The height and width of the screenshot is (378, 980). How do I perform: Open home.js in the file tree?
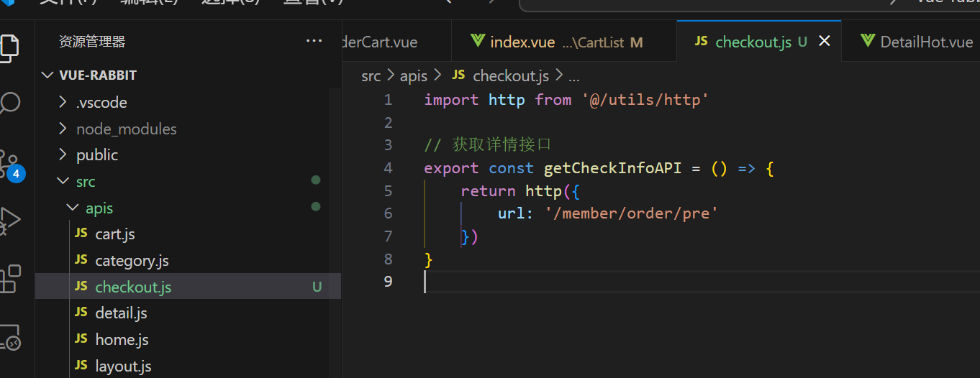click(189, 339)
